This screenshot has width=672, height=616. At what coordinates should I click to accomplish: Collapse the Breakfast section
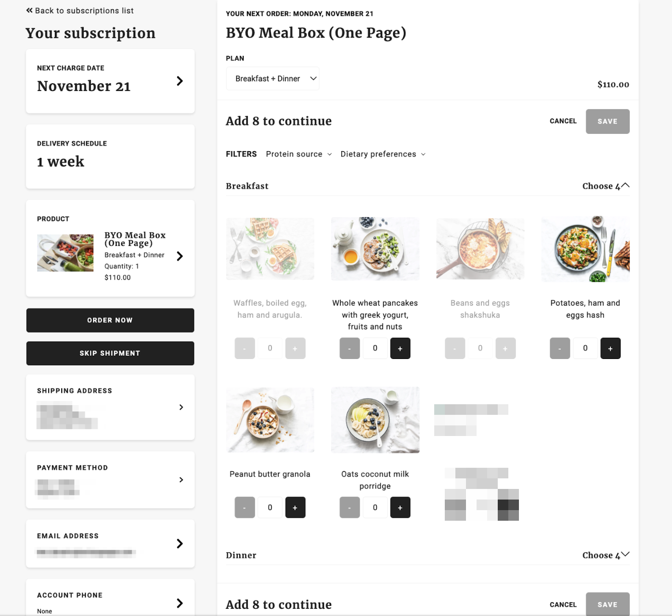[x=625, y=185]
